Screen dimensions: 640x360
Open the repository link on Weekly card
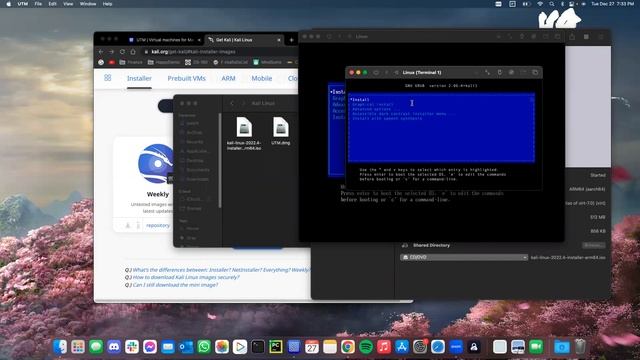tap(158, 225)
